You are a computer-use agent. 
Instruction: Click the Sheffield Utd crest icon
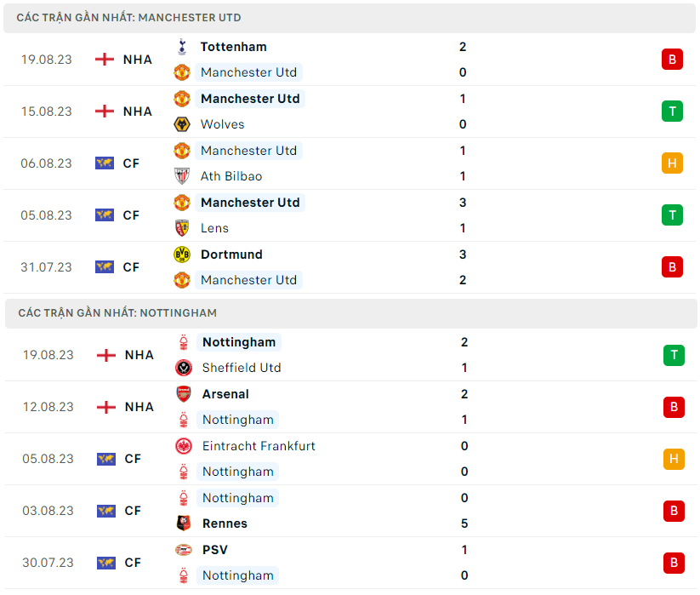[184, 368]
